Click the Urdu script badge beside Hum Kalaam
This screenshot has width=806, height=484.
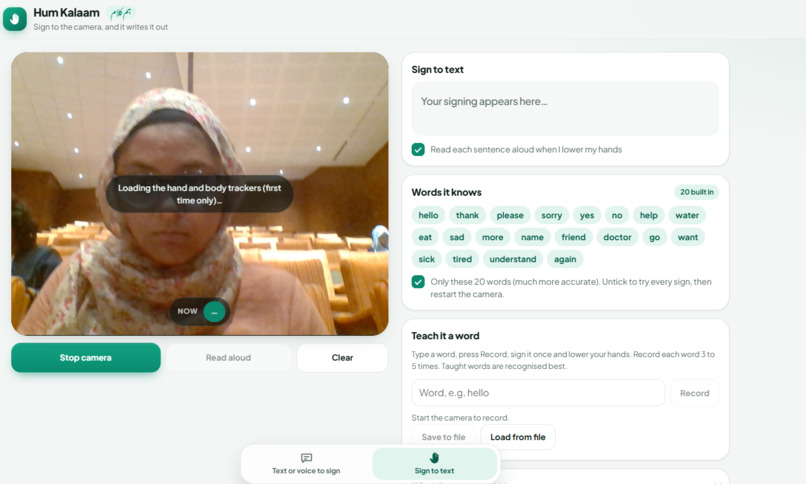point(121,13)
